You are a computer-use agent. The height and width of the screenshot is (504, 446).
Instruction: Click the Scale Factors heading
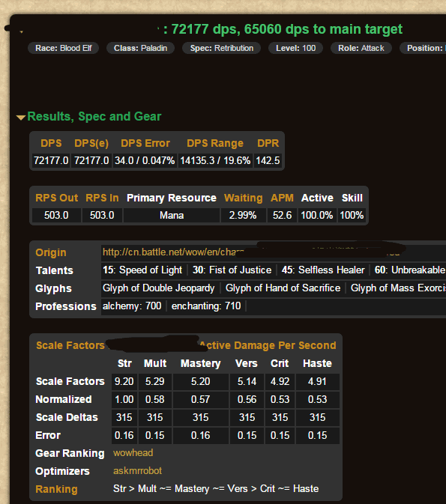tap(70, 345)
